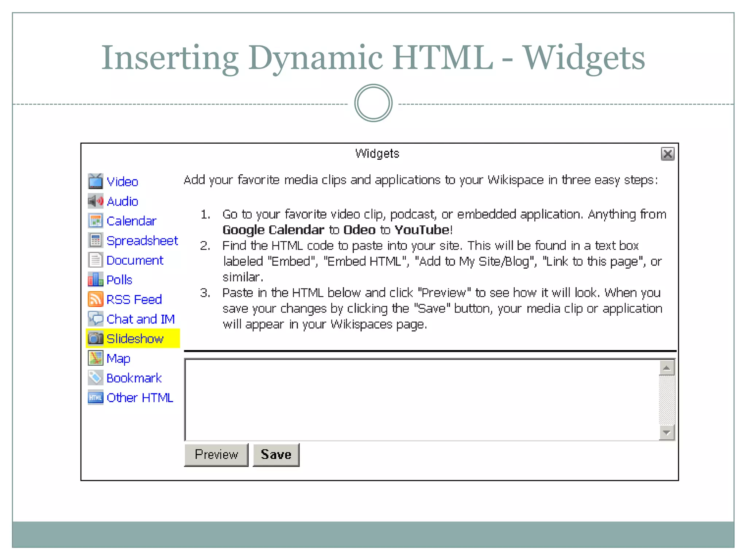Click the text box scrollbar track

667,400
